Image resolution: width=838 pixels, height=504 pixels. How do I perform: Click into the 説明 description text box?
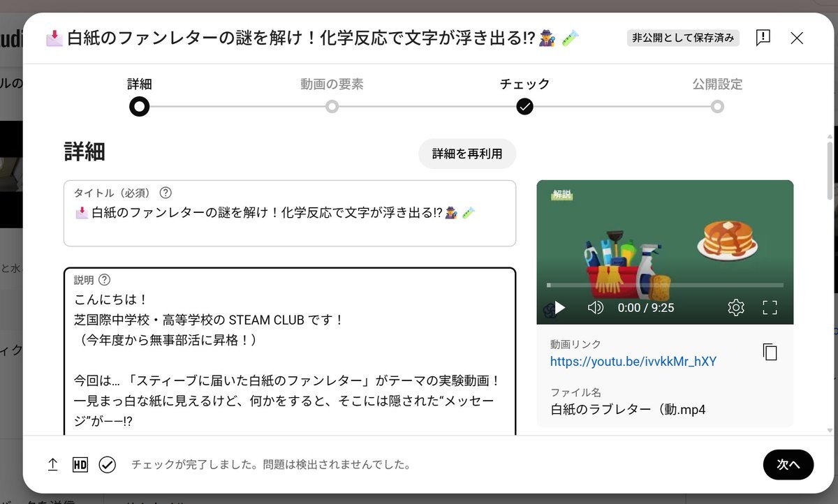pos(290,352)
